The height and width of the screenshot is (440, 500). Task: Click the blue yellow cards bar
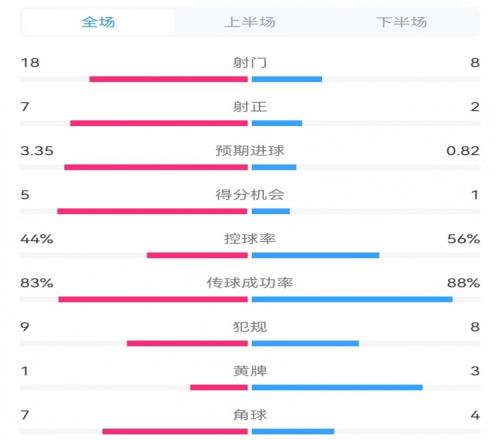click(x=337, y=387)
